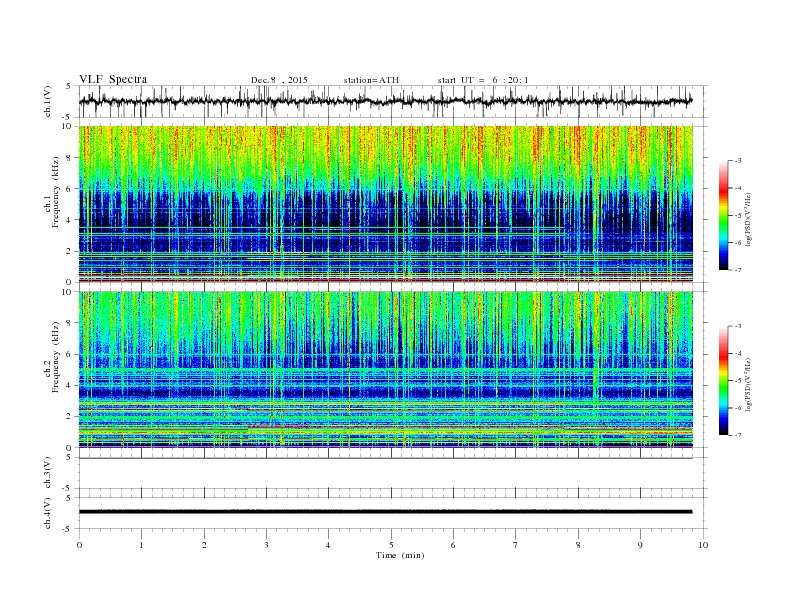Click the ch.1 color scale bar

pyautogui.click(x=723, y=215)
